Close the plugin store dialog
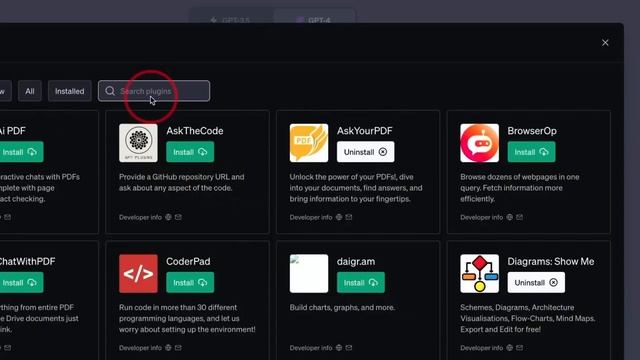This screenshot has height=360, width=640. (605, 42)
